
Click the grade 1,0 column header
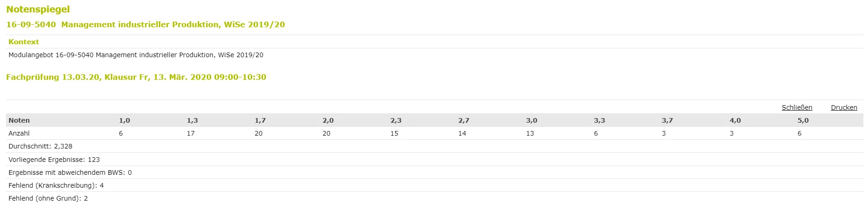125,120
